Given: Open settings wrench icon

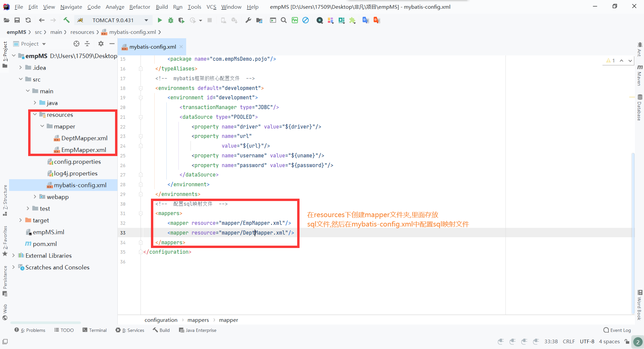Looking at the screenshot, I should (x=248, y=20).
